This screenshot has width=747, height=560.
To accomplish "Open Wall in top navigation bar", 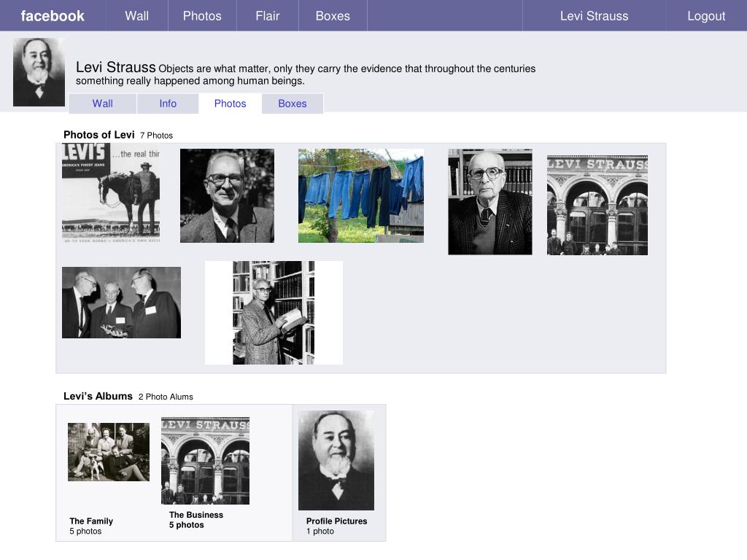I will pos(136,16).
